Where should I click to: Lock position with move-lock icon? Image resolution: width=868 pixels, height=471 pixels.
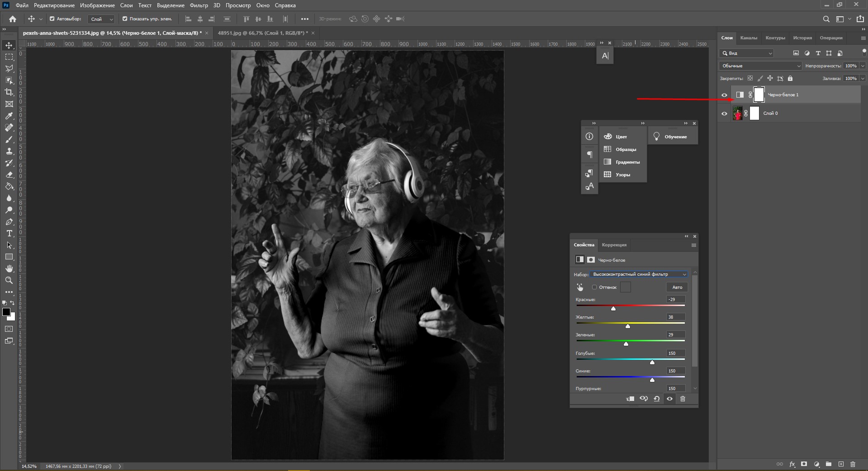[770, 78]
